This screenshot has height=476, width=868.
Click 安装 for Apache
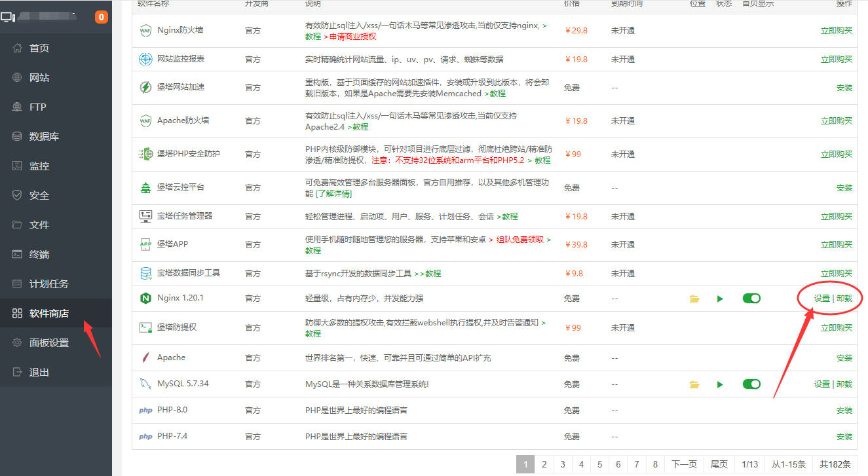click(x=844, y=358)
